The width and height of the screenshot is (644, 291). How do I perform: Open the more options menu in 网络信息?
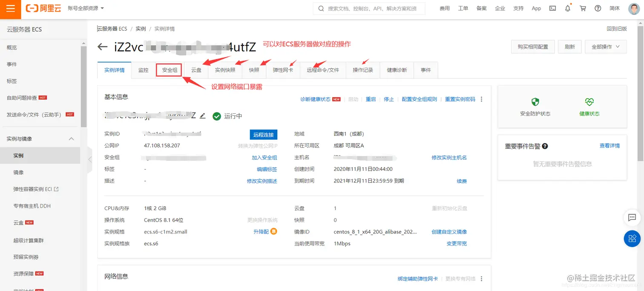(482, 279)
